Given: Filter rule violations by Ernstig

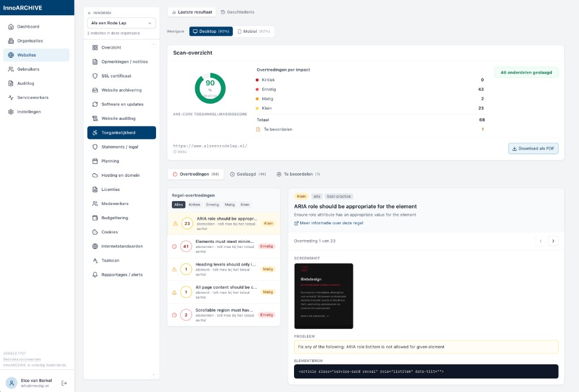Looking at the screenshot, I should click(x=212, y=204).
